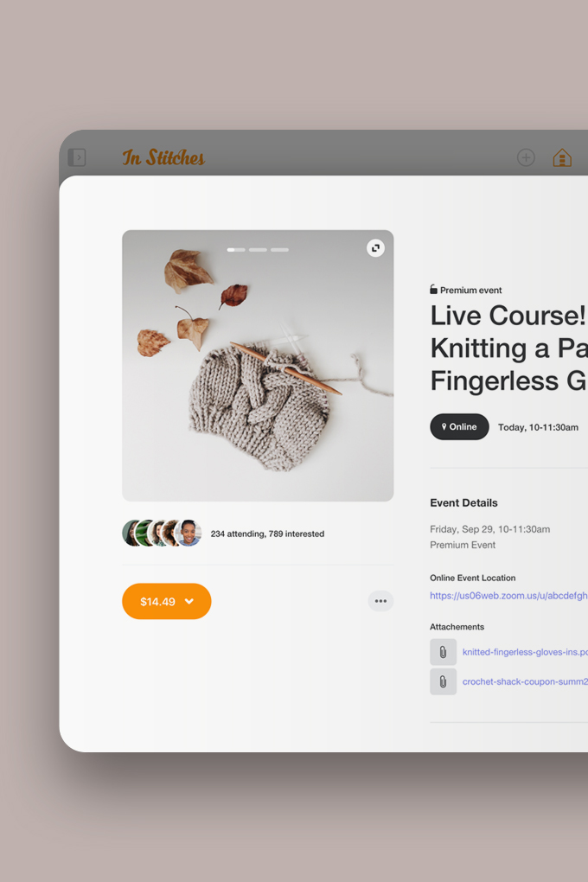Open the $14.49 price dropdown
This screenshot has height=882, width=588.
point(158,601)
